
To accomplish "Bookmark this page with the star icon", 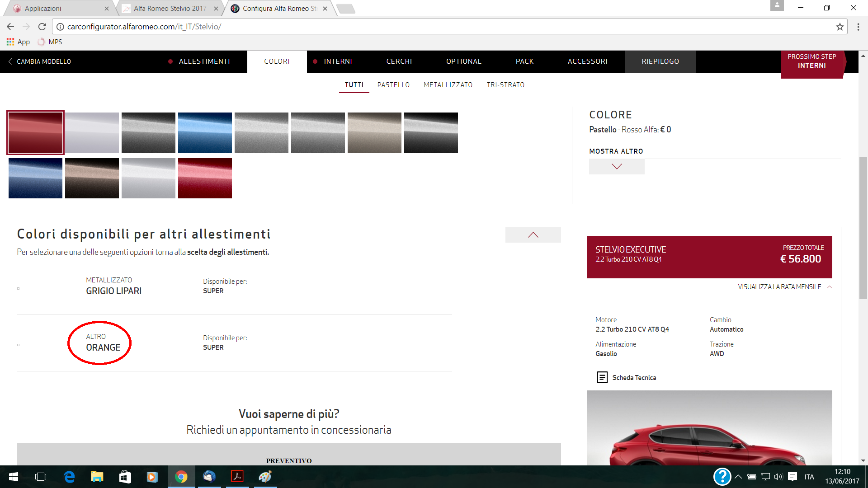I will point(840,27).
